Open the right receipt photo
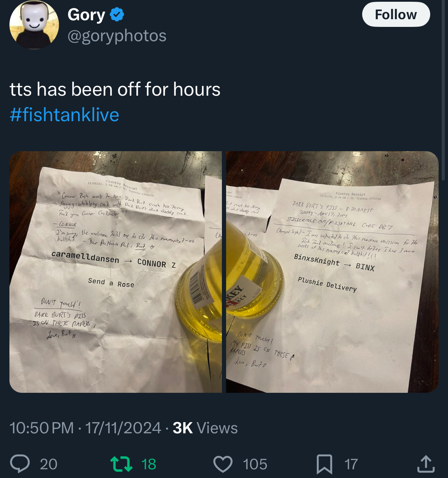448x478 pixels. click(x=332, y=272)
